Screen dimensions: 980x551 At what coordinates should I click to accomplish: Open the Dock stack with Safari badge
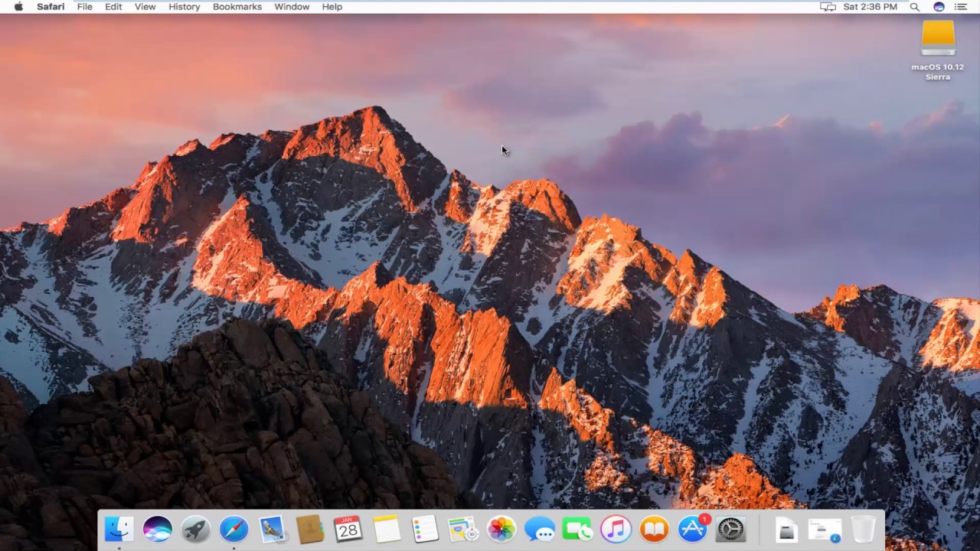pyautogui.click(x=825, y=529)
